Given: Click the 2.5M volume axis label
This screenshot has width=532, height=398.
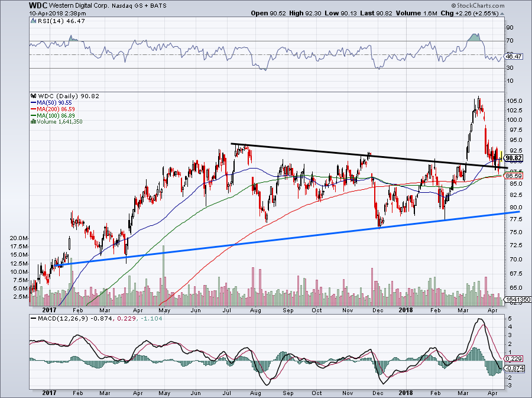Looking at the screenshot, I should point(20,297).
